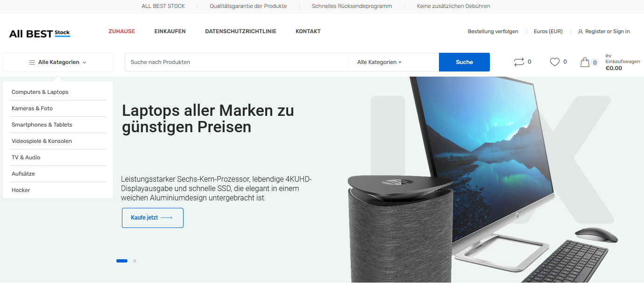Follow the Bestellung verfolgen link
The height and width of the screenshot is (291, 644).
[x=493, y=32]
